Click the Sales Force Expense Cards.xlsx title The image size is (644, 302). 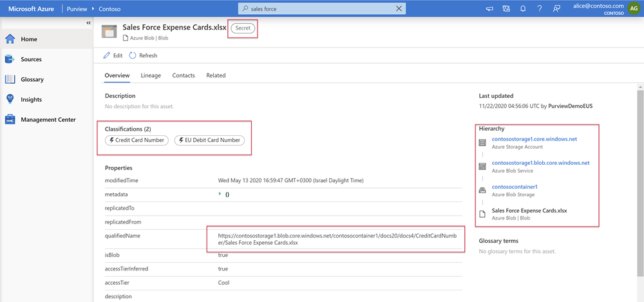175,27
